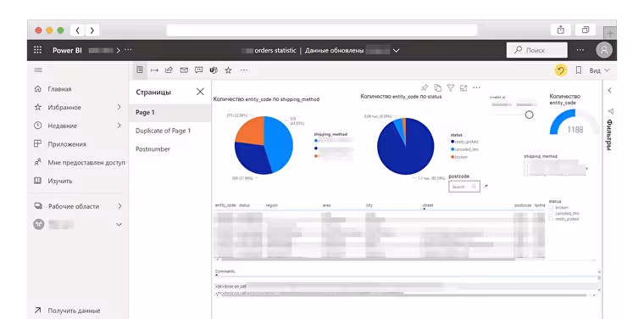Expand the Избранное chevron
This screenshot has height=319, width=644.
pyautogui.click(x=119, y=107)
